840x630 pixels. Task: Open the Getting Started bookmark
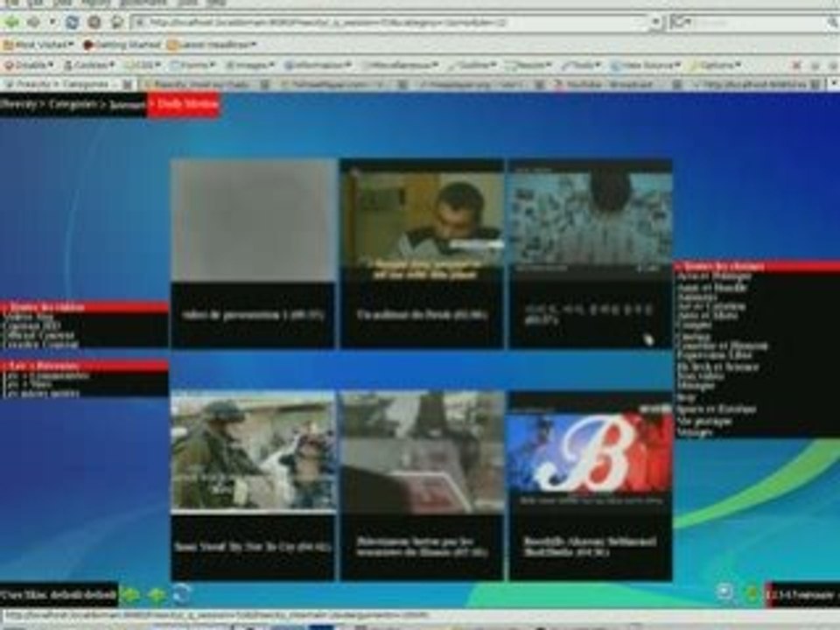[122, 45]
